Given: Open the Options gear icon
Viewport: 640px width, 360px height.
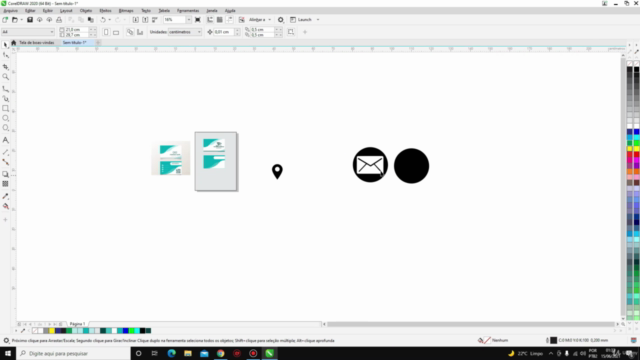Looking at the screenshot, I should tap(280, 20).
